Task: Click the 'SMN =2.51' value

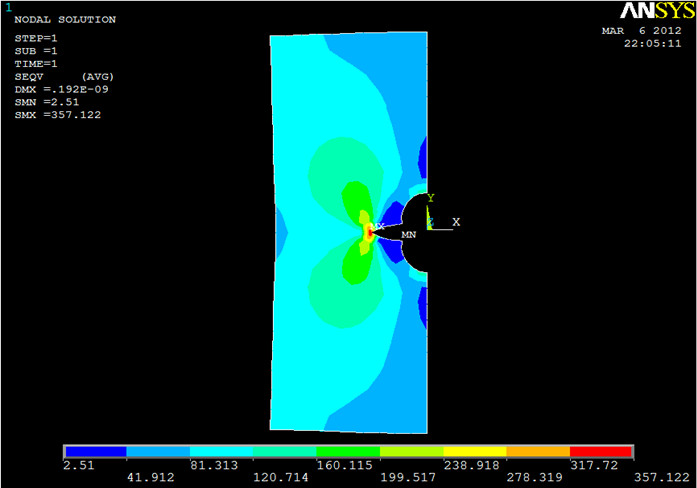Action: tap(47, 102)
